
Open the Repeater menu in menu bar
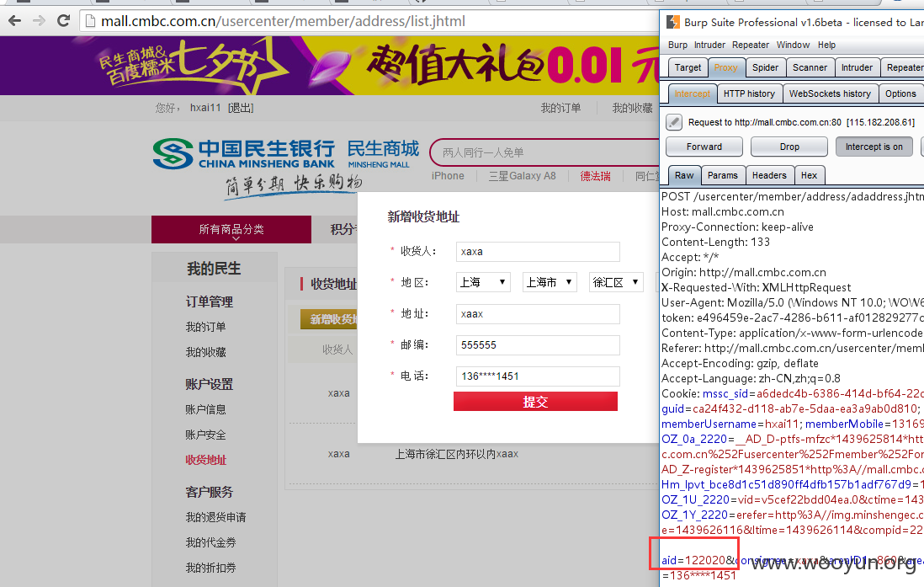click(x=750, y=45)
